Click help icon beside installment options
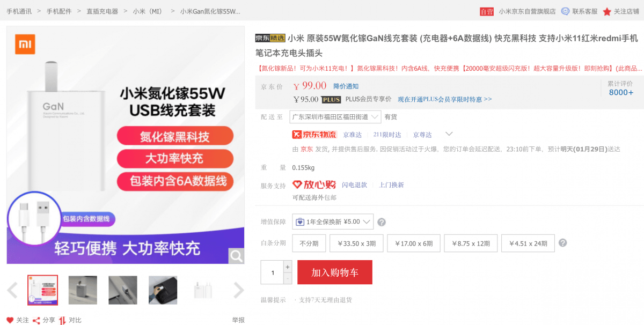This screenshot has height=325, width=644. coord(562,243)
